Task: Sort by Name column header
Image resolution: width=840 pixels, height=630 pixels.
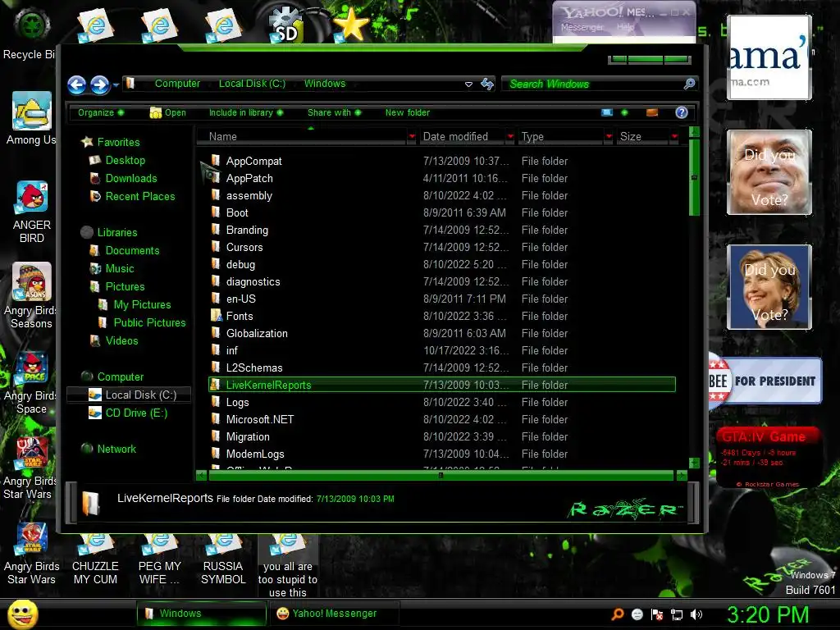Action: tap(302, 137)
